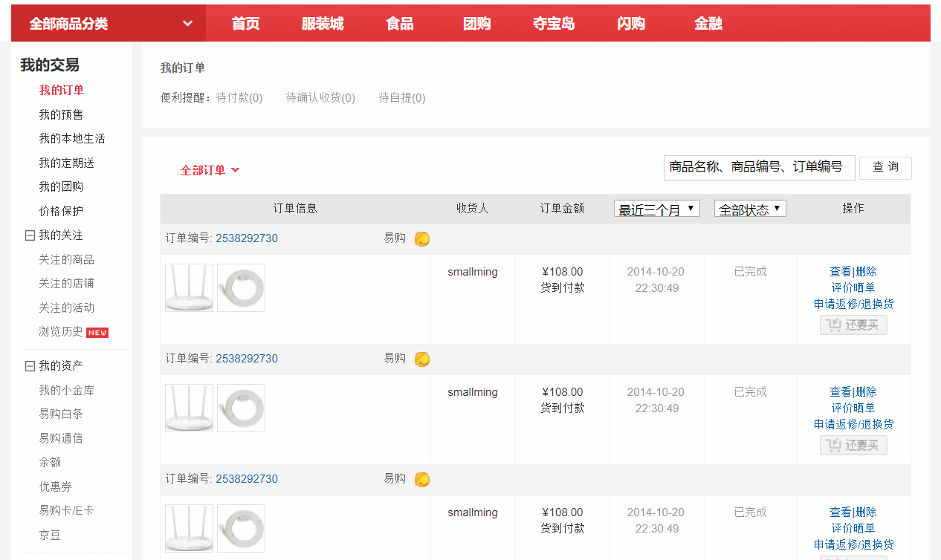Filter by 待确认收货(0) reminder
The image size is (941, 560).
[320, 98]
